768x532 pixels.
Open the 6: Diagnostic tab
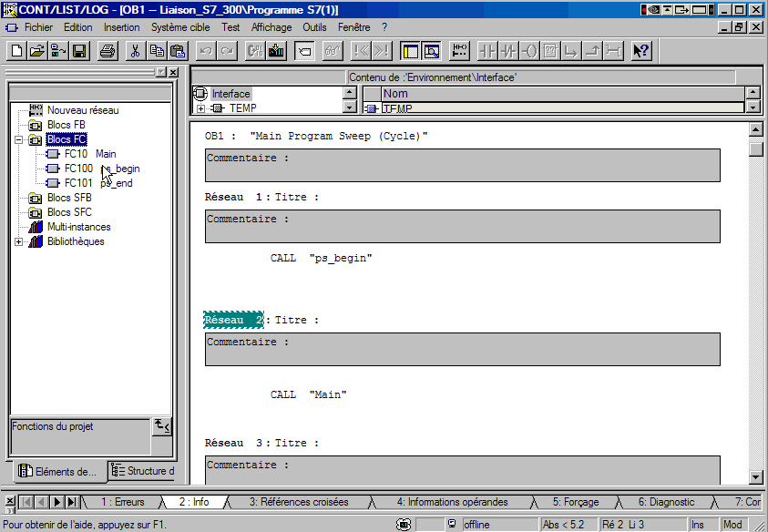pyautogui.click(x=666, y=502)
